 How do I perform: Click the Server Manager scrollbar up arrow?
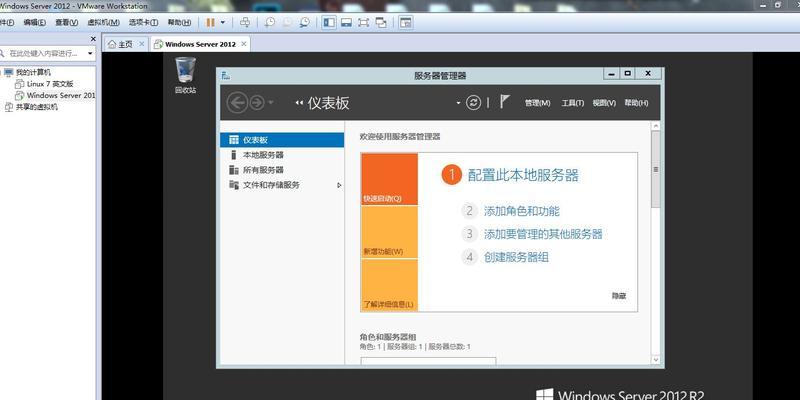656,126
